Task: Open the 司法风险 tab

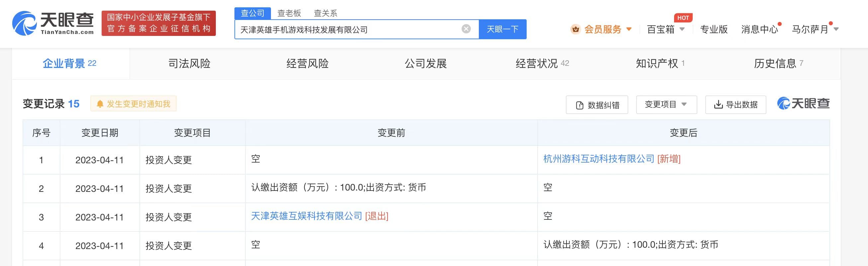Action: (x=189, y=64)
